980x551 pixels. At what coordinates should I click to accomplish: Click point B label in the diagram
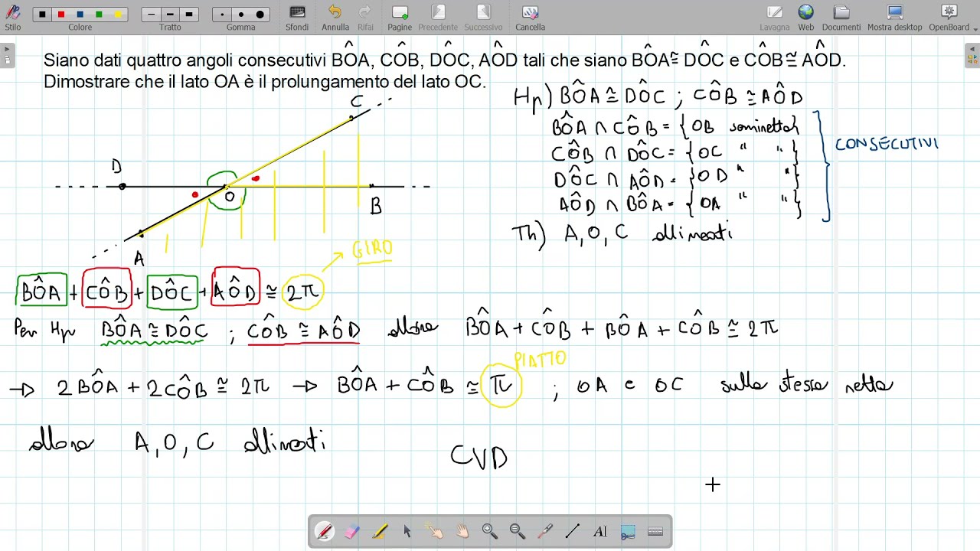[x=376, y=206]
